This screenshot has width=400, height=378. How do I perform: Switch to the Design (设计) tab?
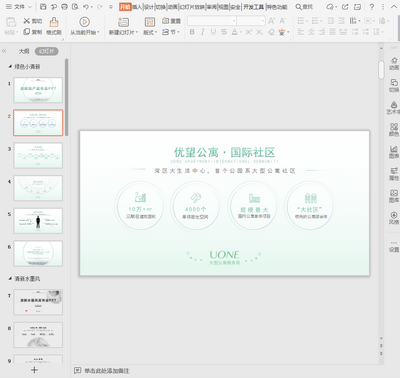149,7
